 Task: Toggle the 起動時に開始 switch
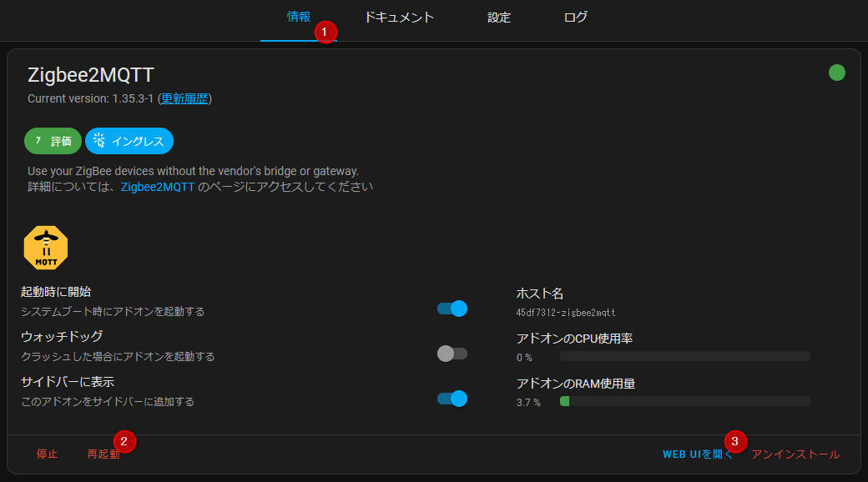452,309
